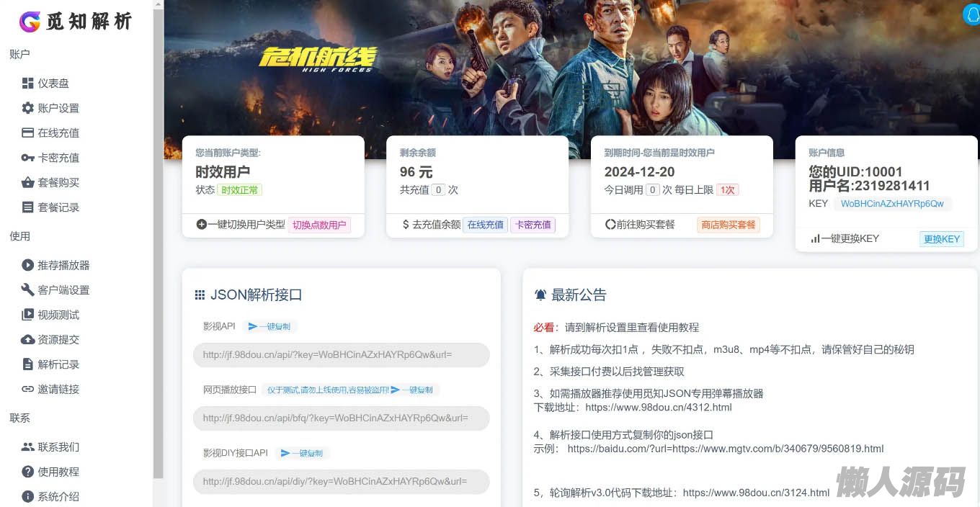
Task: Click the 使用教程 help icon
Action: [x=28, y=472]
